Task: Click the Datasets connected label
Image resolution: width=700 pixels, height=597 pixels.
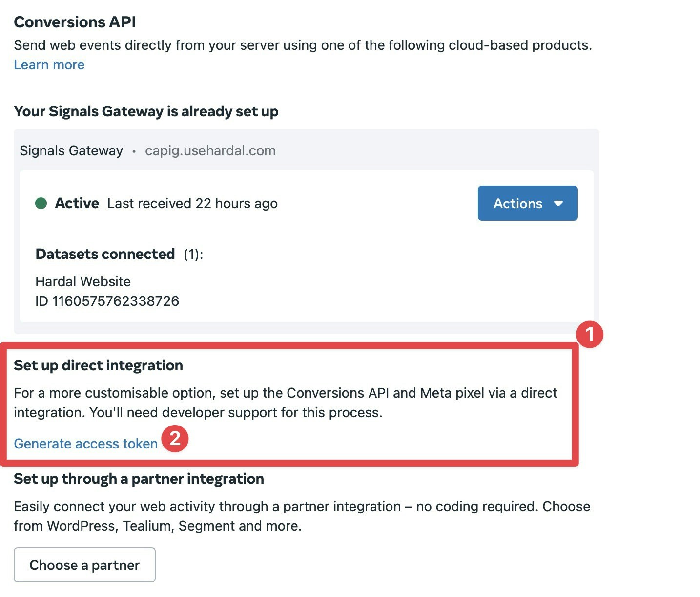Action: (x=105, y=254)
